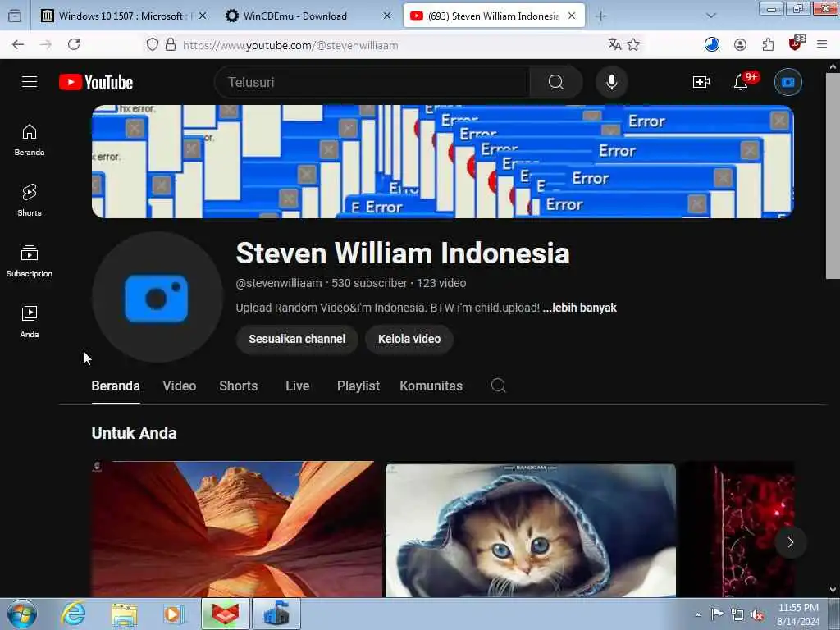Click the channel search magnifier icon

click(x=498, y=386)
